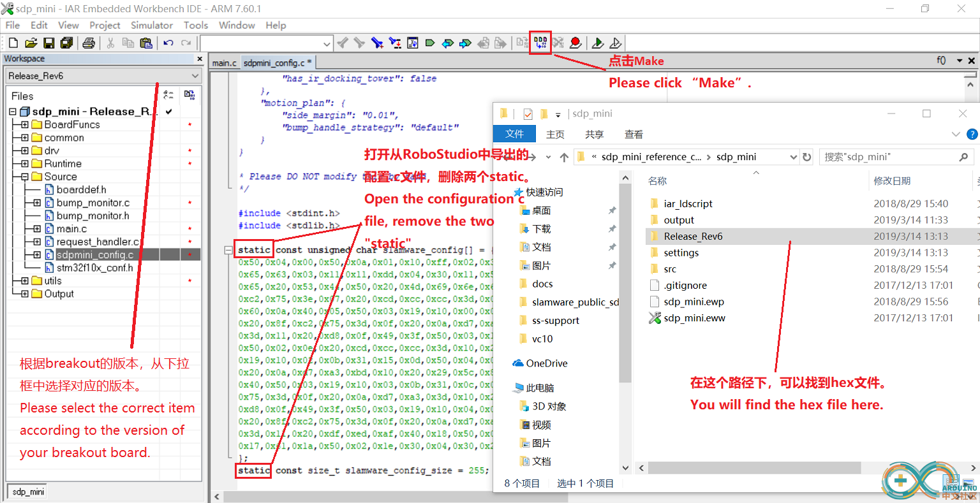Open the 文件 tab in Explorer
Screen dimensions: 980x503
[x=515, y=134]
